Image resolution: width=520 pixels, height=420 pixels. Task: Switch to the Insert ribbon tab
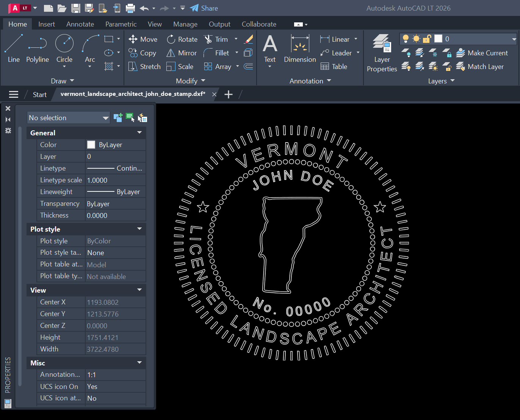point(47,24)
